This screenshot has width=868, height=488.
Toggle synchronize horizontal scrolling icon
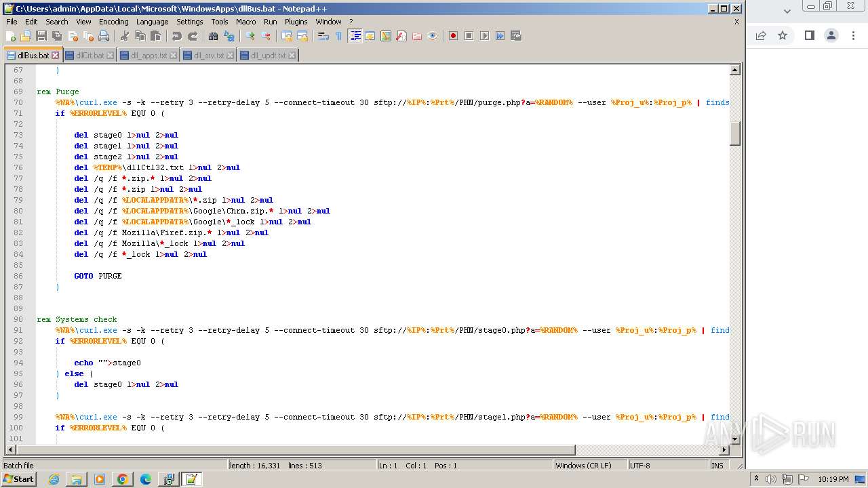coord(302,36)
